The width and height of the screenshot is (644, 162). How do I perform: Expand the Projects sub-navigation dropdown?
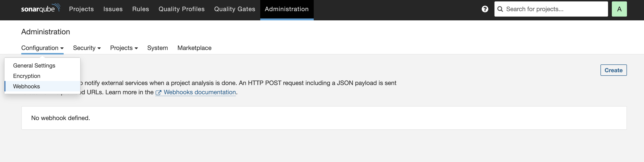(x=124, y=48)
